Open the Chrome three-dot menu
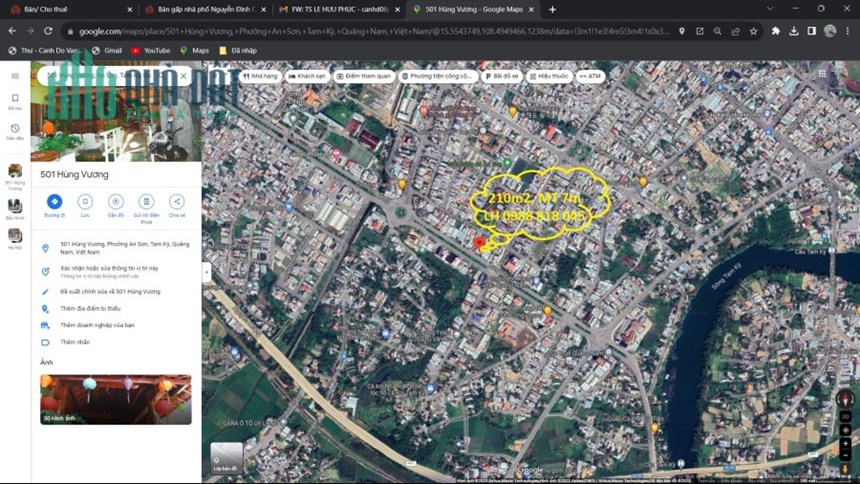 point(847,31)
